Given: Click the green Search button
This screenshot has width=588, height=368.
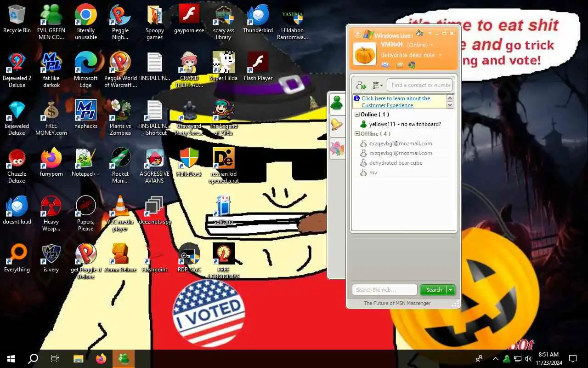Looking at the screenshot, I should [433, 290].
